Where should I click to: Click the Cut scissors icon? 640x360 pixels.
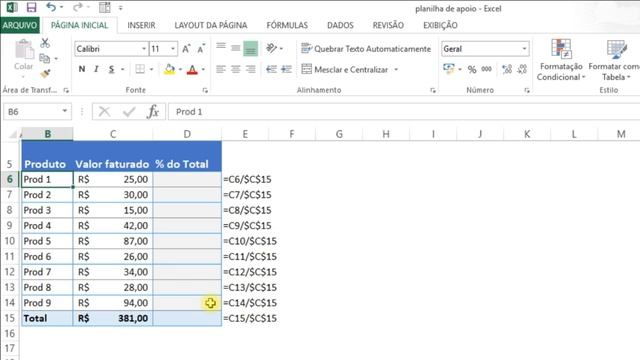[x=45, y=43]
